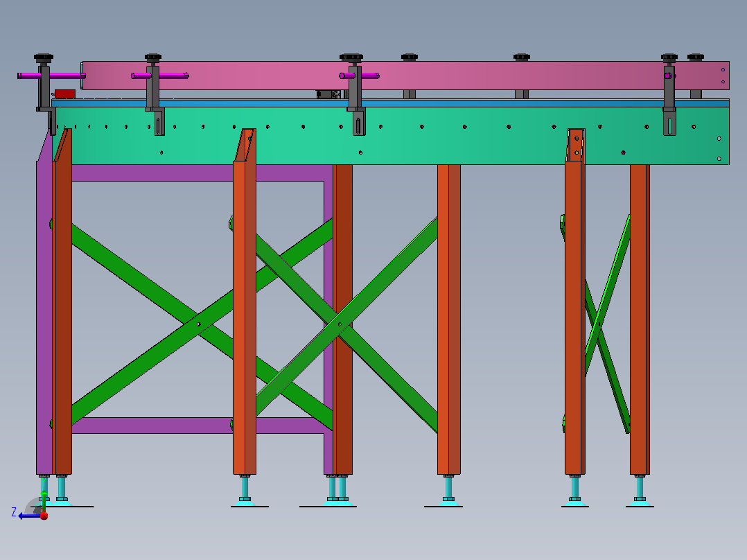Select the small red block near left end
This screenshot has width=747, height=560.
(x=65, y=94)
